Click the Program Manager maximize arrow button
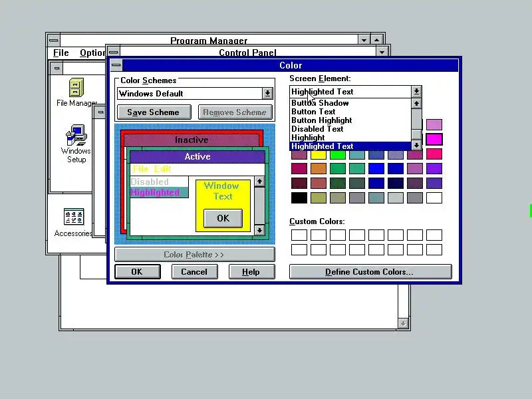This screenshot has width=532, height=399. pyautogui.click(x=377, y=40)
